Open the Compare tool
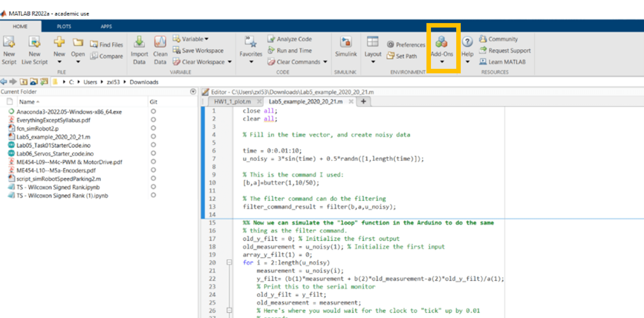 click(x=106, y=56)
